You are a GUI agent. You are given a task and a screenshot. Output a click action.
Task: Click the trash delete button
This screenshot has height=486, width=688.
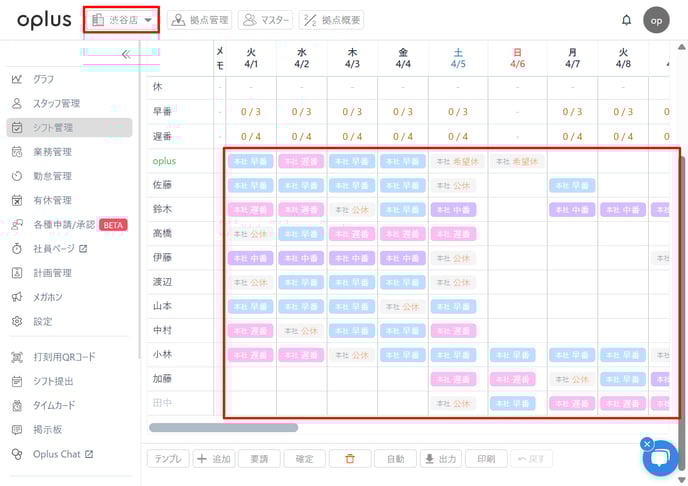click(x=350, y=459)
